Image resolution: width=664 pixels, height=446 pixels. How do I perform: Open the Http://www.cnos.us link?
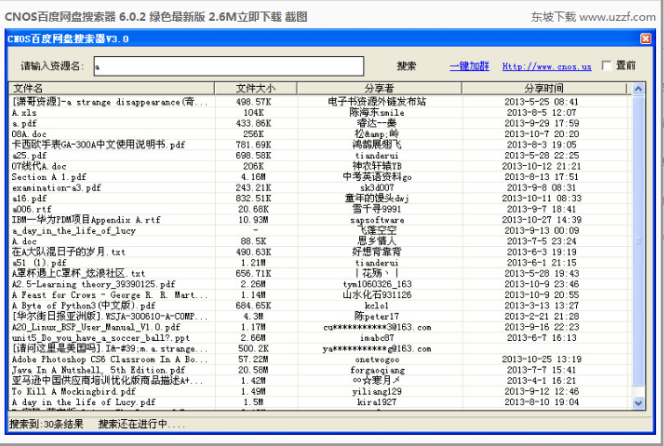547,66
